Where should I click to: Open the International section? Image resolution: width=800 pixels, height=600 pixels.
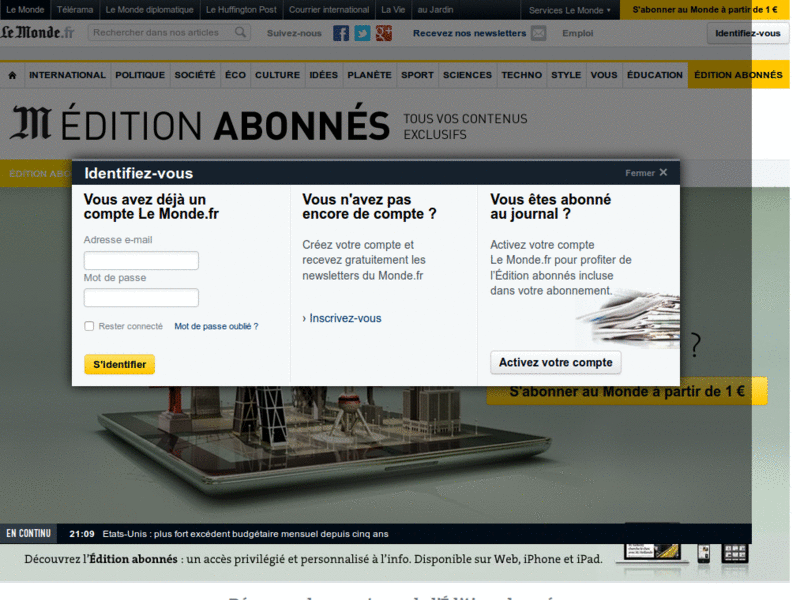[67, 75]
